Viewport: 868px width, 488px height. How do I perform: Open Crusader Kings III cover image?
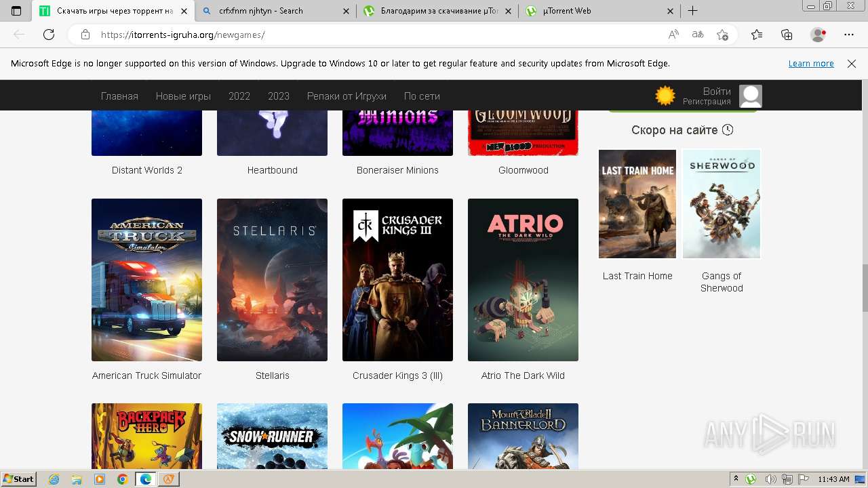click(397, 280)
